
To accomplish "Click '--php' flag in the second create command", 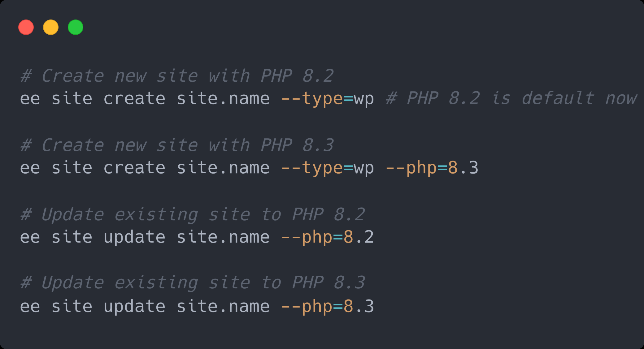I will (x=411, y=168).
